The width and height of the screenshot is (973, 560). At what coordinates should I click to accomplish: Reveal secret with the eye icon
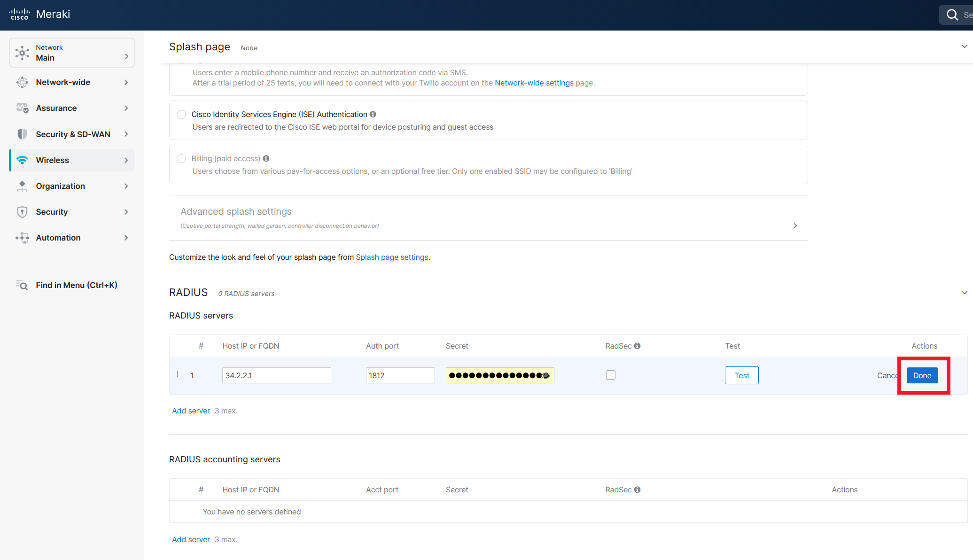coord(545,375)
